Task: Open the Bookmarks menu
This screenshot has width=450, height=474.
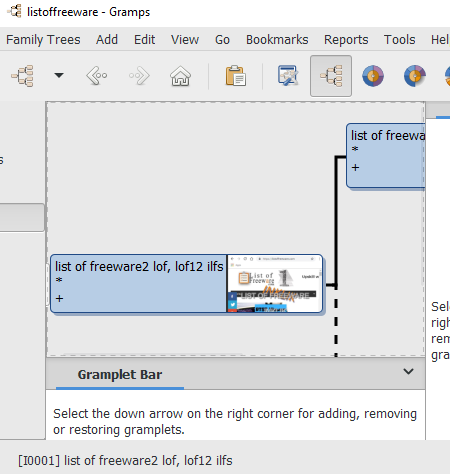Action: point(277,40)
